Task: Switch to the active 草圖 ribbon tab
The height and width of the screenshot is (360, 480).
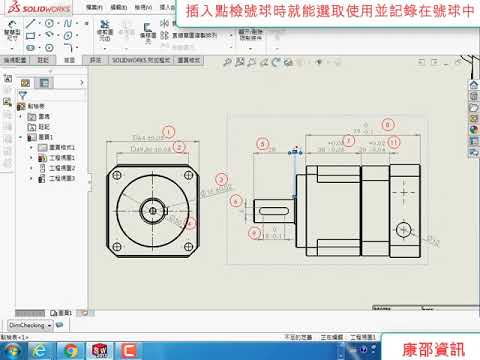Action: click(69, 60)
